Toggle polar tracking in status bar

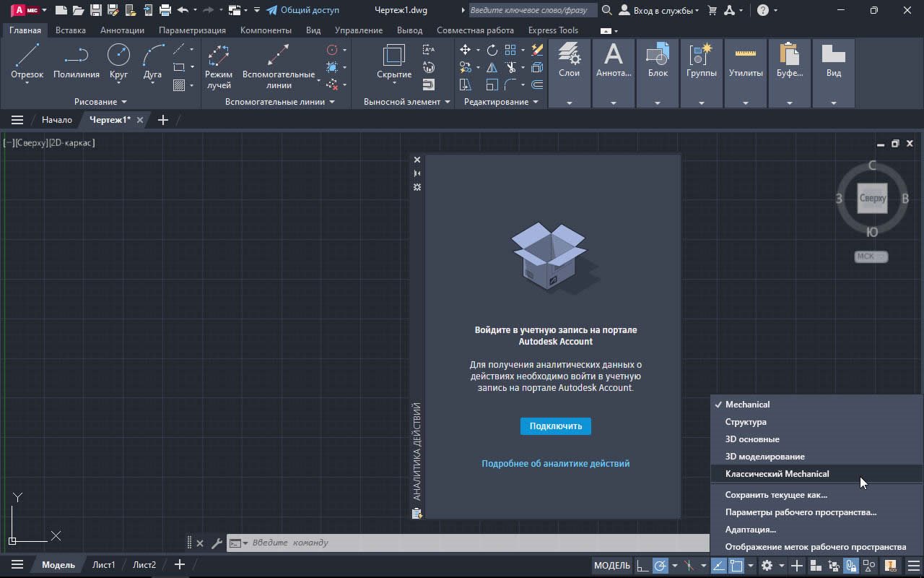pyautogui.click(x=660, y=566)
